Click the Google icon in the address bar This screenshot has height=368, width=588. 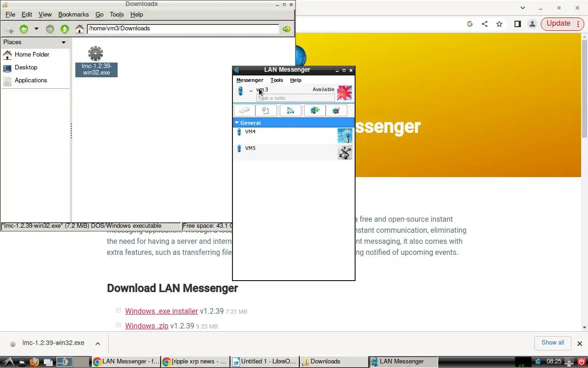470,24
